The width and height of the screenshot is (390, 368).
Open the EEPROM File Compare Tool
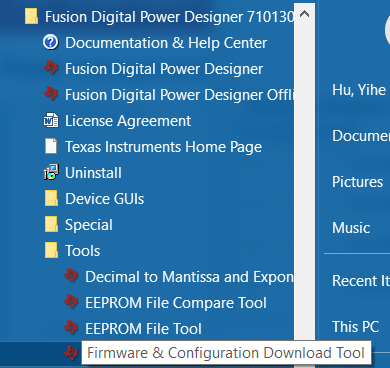click(x=176, y=303)
